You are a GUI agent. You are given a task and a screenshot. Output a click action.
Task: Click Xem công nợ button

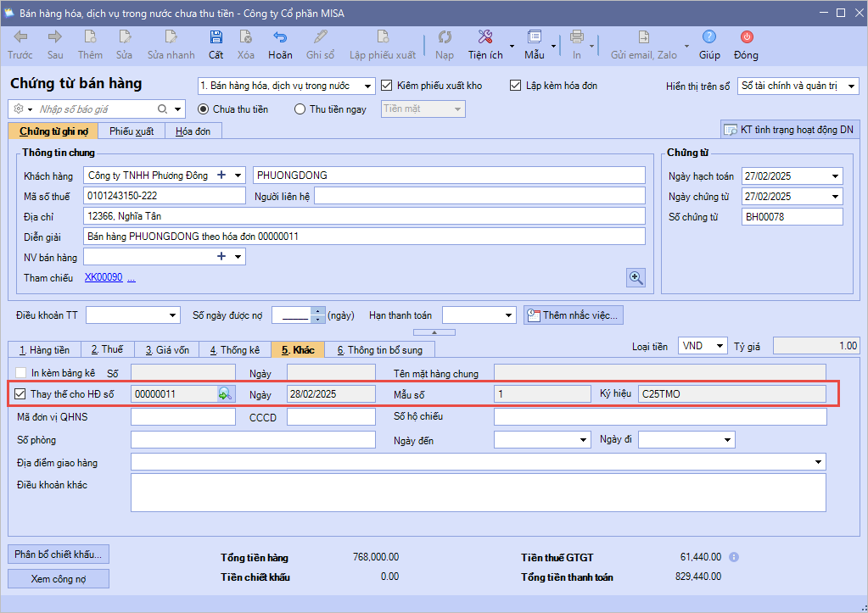point(59,579)
